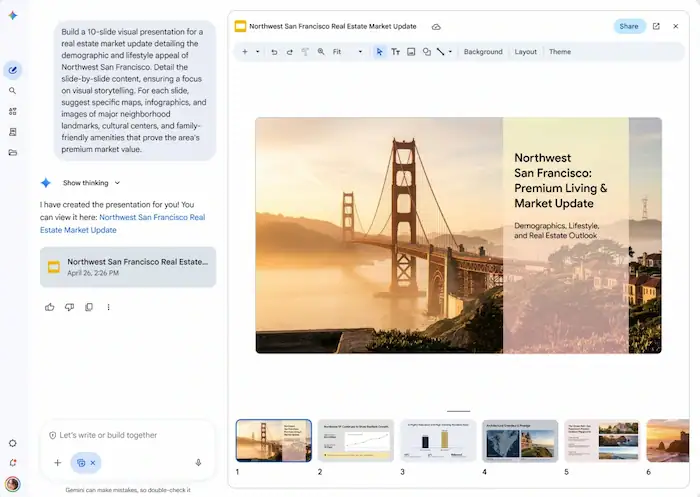This screenshot has width=700, height=497.
Task: Click the zoom magnifier tool
Action: point(321,52)
